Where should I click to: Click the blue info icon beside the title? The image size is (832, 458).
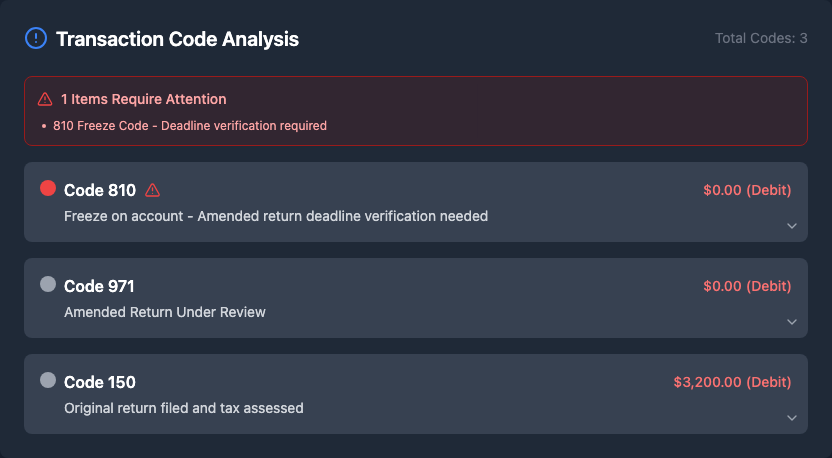pyautogui.click(x=36, y=39)
